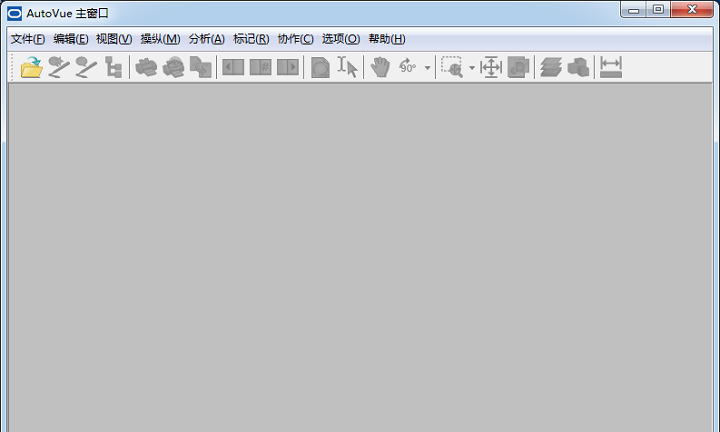Click the compare files icon
Viewport: 720px width, 432px height.
pos(201,67)
